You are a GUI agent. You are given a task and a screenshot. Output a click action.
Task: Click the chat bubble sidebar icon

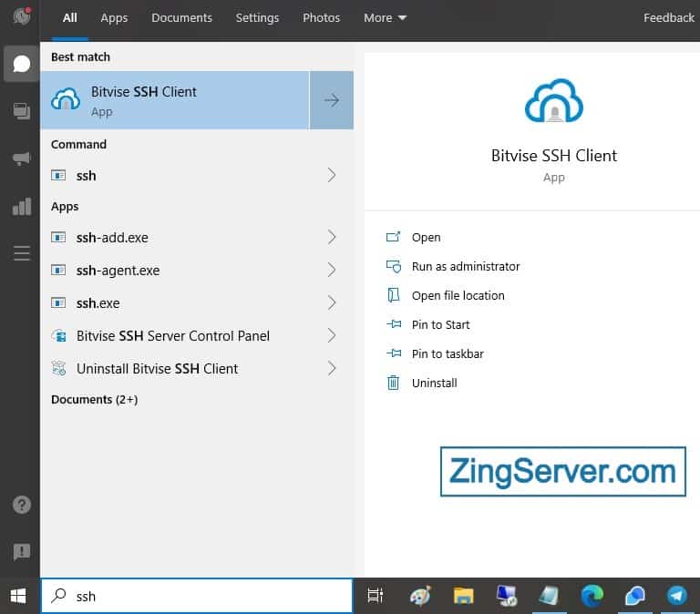22,64
